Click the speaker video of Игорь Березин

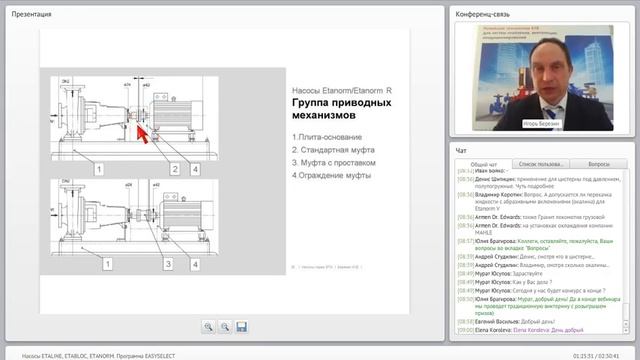[542, 78]
